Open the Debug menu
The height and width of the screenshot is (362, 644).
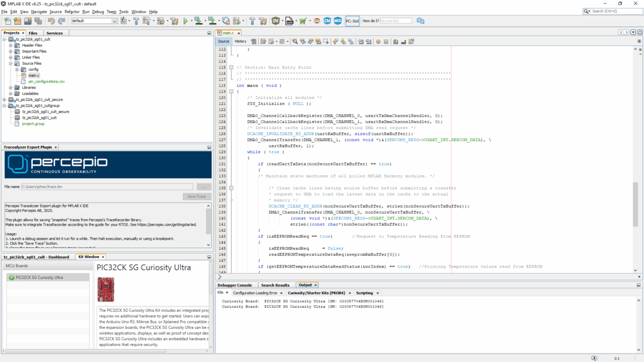pos(98,12)
